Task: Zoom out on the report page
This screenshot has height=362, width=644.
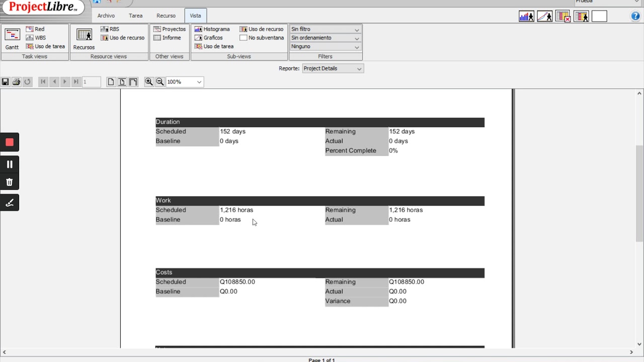Action: point(159,81)
